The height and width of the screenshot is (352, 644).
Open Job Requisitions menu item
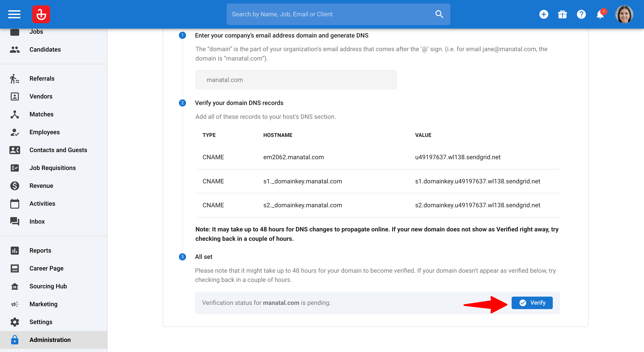click(x=53, y=168)
